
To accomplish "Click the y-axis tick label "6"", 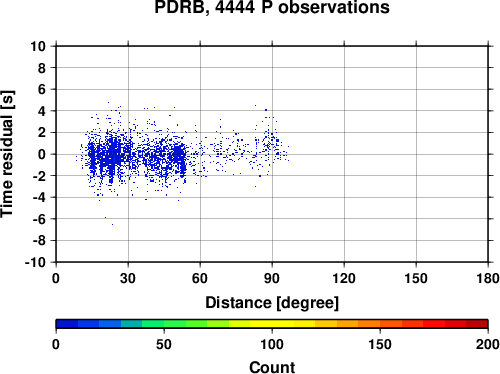I will coord(42,90).
